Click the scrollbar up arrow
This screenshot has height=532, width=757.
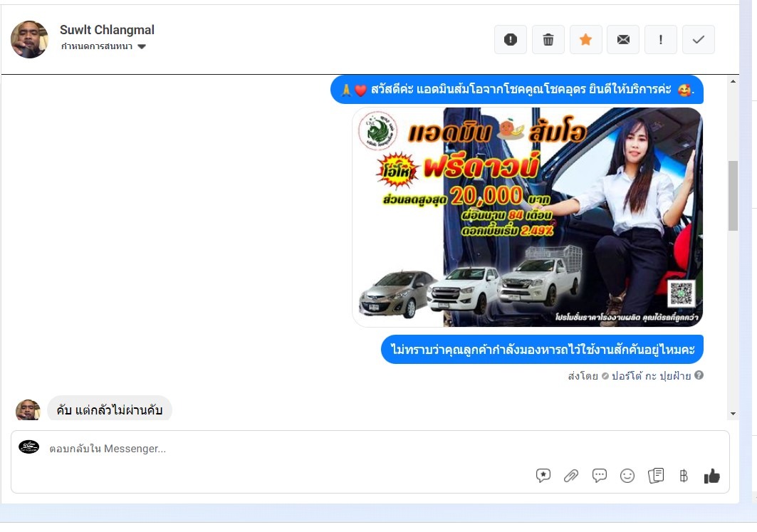[733, 81]
